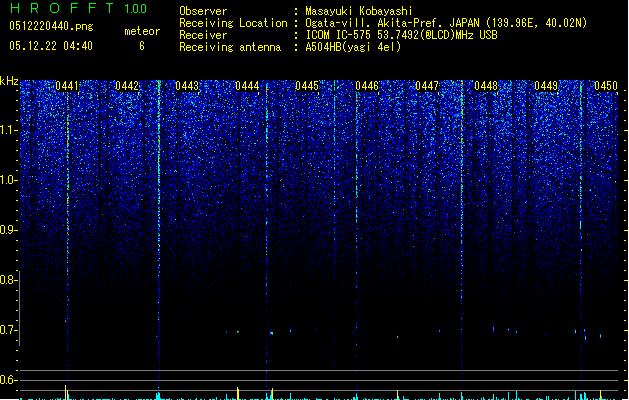This screenshot has width=629, height=400.
Task: Click the 0449 time marker
Action: tap(546, 86)
